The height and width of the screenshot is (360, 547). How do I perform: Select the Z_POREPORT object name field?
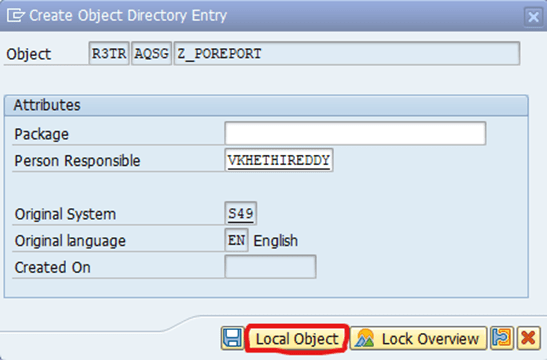[347, 53]
